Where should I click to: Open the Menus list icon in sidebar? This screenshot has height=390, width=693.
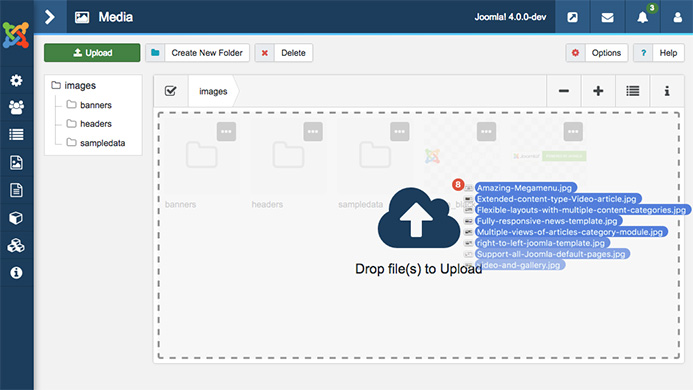coord(16,134)
